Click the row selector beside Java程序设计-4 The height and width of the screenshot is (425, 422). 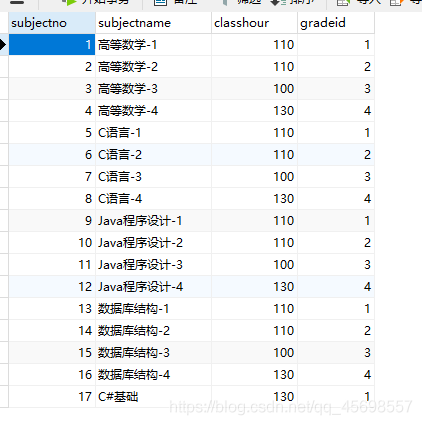click(4, 287)
